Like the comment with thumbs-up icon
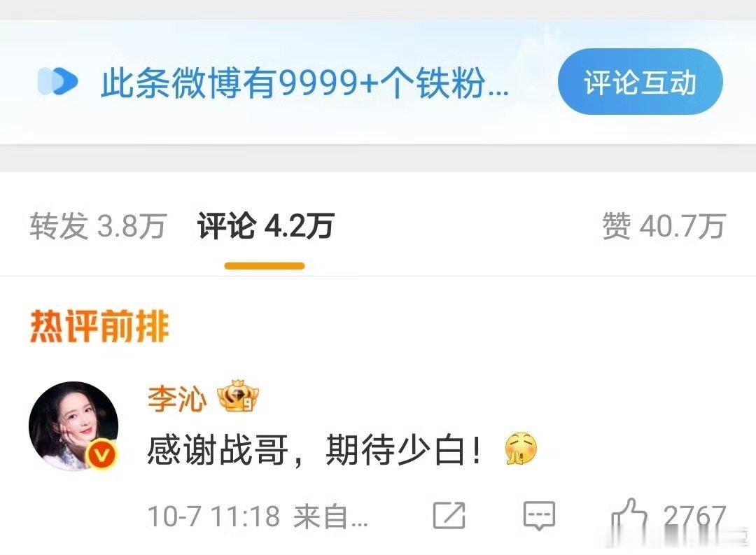This screenshot has width=756, height=555. click(629, 514)
